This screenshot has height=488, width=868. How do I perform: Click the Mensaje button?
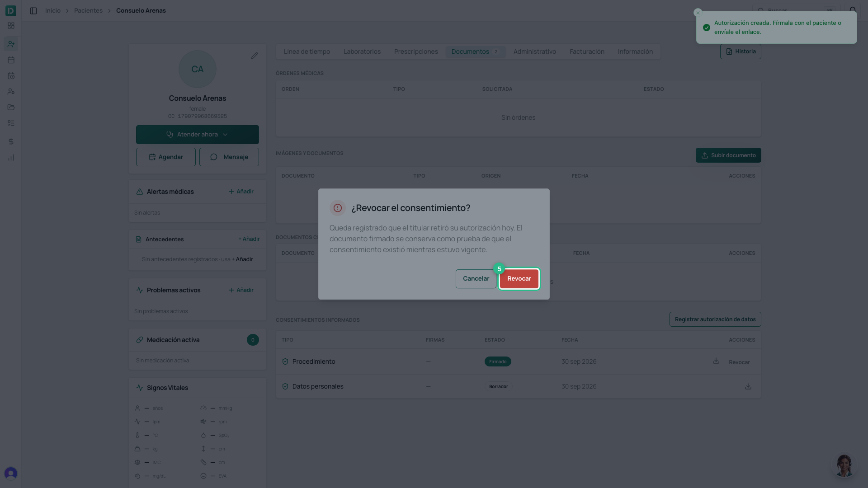tap(229, 157)
